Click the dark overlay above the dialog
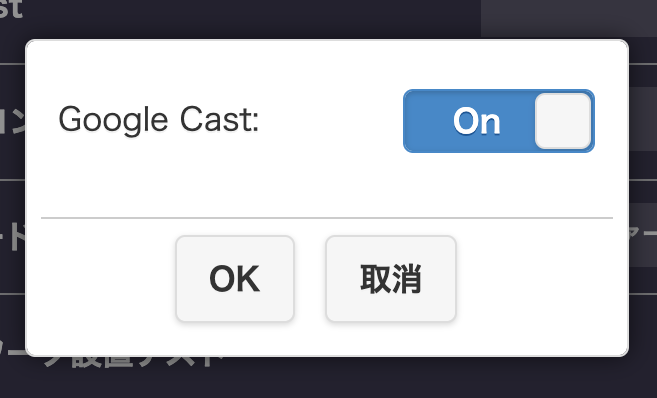Image resolution: width=657 pixels, height=398 pixels. pos(251,19)
